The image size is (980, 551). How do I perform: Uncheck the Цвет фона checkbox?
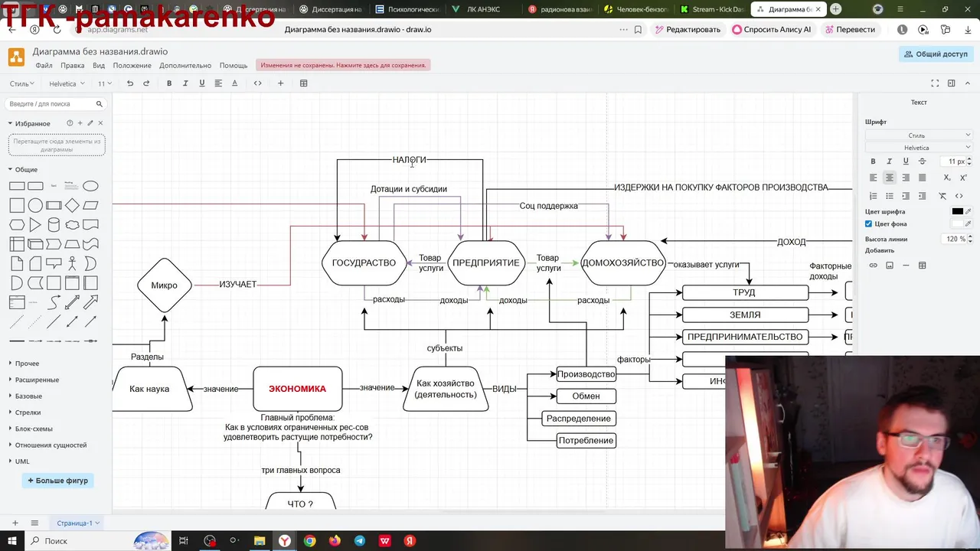point(868,223)
